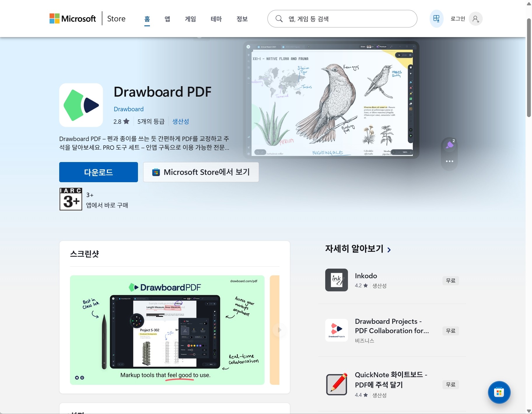Open the hero app screenshot preview
The width and height of the screenshot is (532, 414).
(x=331, y=100)
